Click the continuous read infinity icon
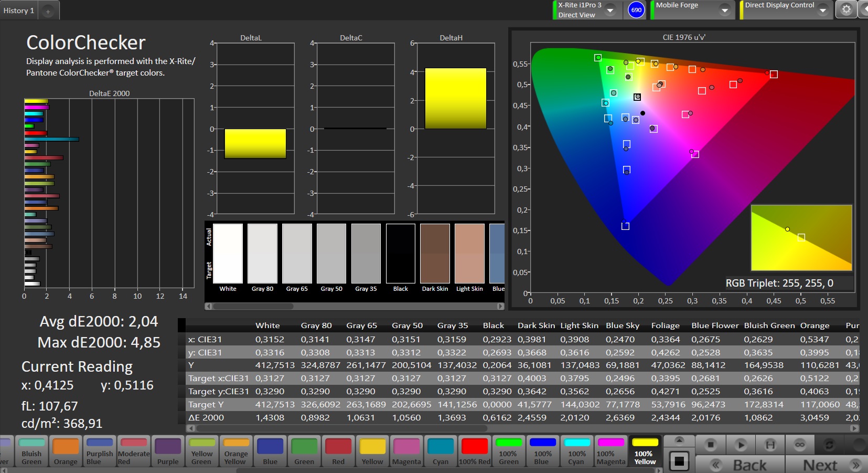Image resolution: width=868 pixels, height=473 pixels. (x=799, y=445)
